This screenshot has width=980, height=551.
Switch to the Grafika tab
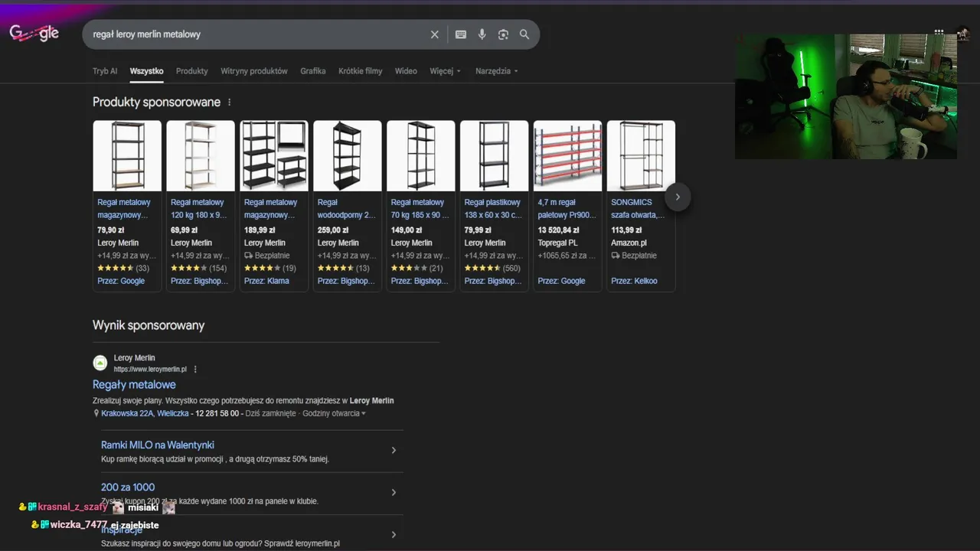(x=313, y=71)
